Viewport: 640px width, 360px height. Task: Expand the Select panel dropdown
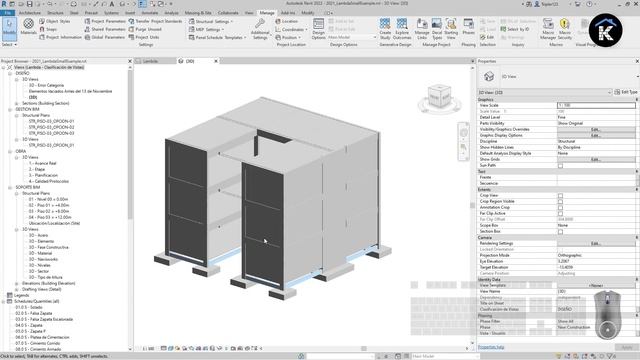[x=9, y=44]
